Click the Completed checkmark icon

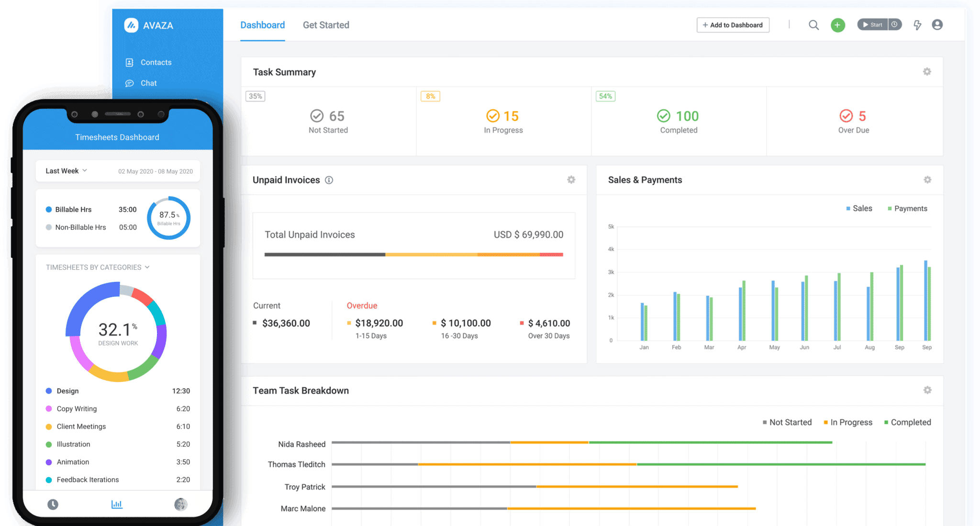(663, 116)
